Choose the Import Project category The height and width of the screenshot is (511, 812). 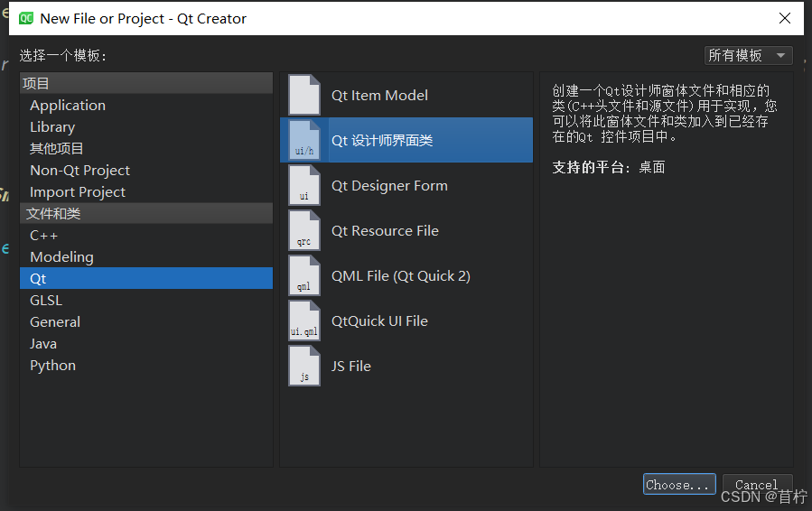coord(146,192)
